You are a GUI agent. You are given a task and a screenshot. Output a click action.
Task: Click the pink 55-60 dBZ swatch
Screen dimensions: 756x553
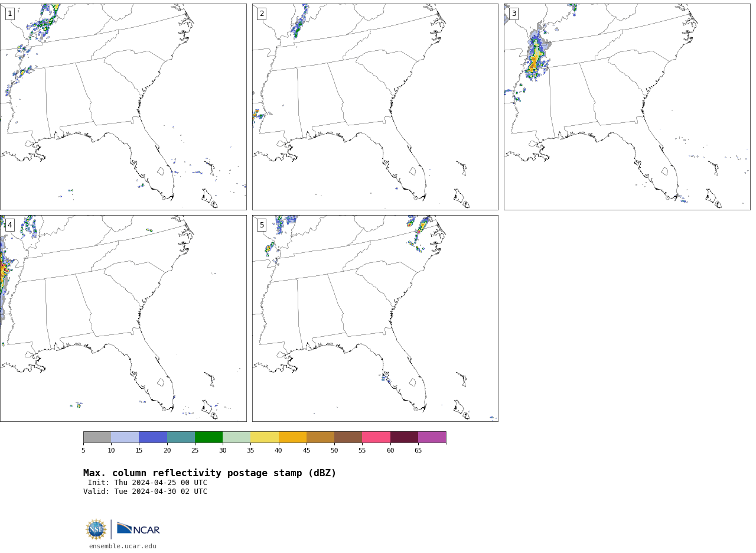pyautogui.click(x=376, y=437)
